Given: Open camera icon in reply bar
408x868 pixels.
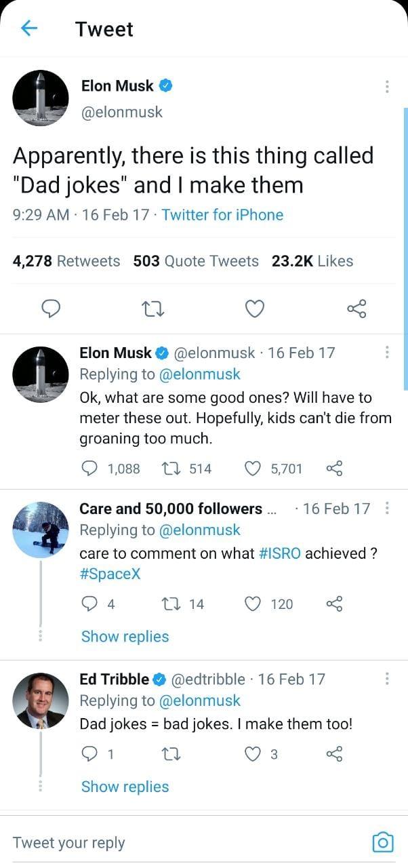Looking at the screenshot, I should coord(383,842).
